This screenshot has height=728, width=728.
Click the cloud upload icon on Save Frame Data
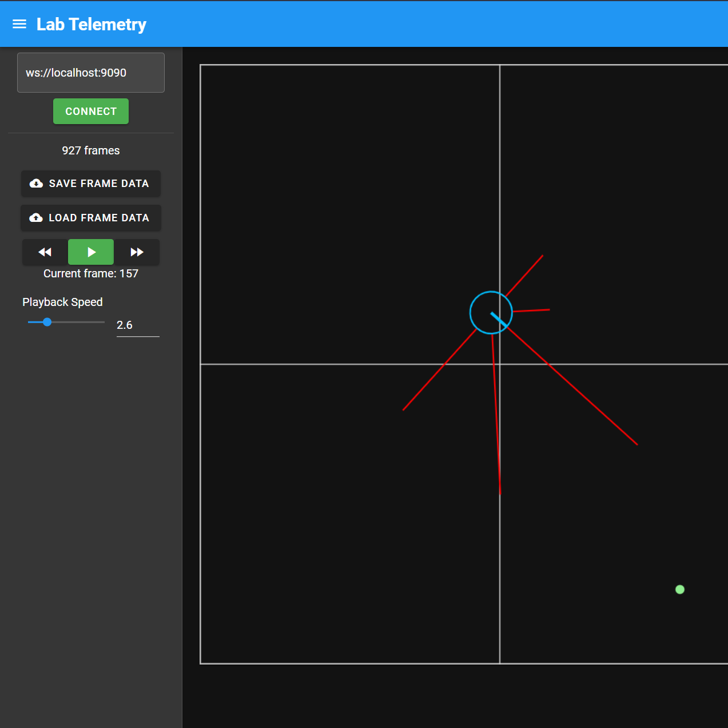pyautogui.click(x=36, y=183)
